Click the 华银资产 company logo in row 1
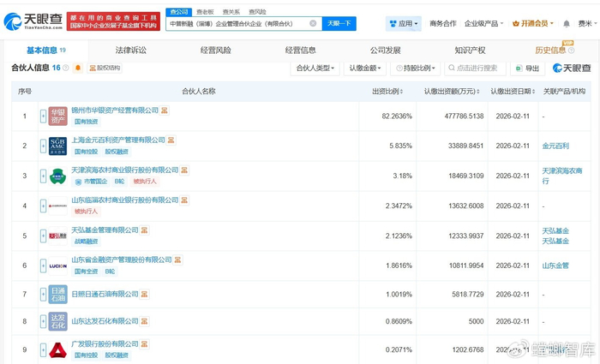The width and height of the screenshot is (600, 364). 57,116
